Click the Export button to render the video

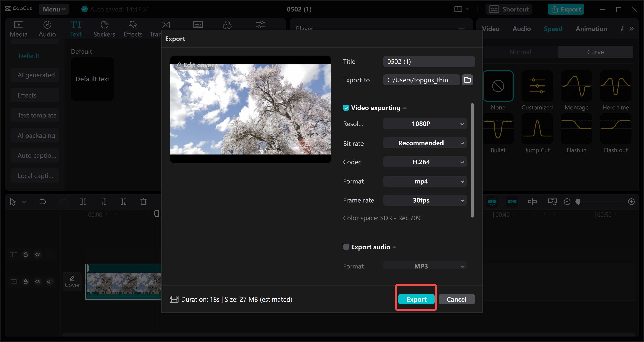tap(416, 299)
